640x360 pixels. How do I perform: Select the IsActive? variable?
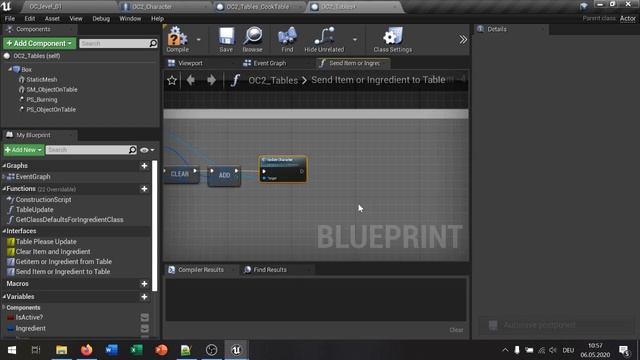(x=29, y=318)
